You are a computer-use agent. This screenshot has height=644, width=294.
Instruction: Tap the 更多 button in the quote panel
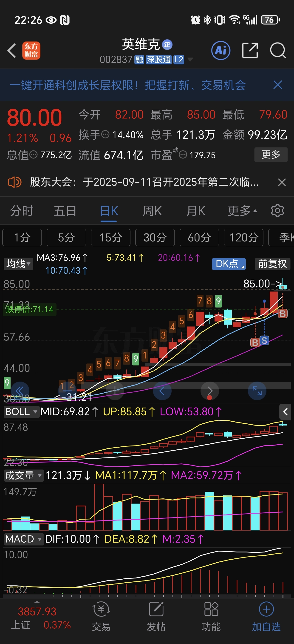tap(271, 155)
